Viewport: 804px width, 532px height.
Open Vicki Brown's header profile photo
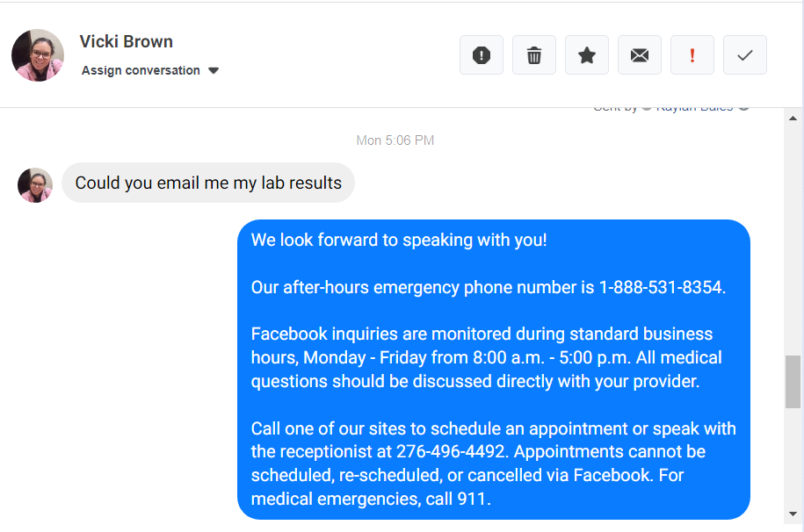pos(38,55)
